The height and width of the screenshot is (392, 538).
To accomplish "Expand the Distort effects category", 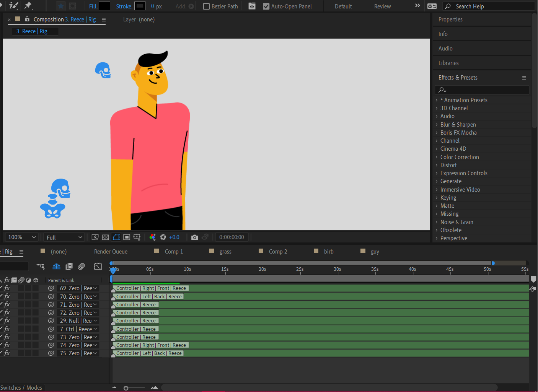I will [436, 165].
